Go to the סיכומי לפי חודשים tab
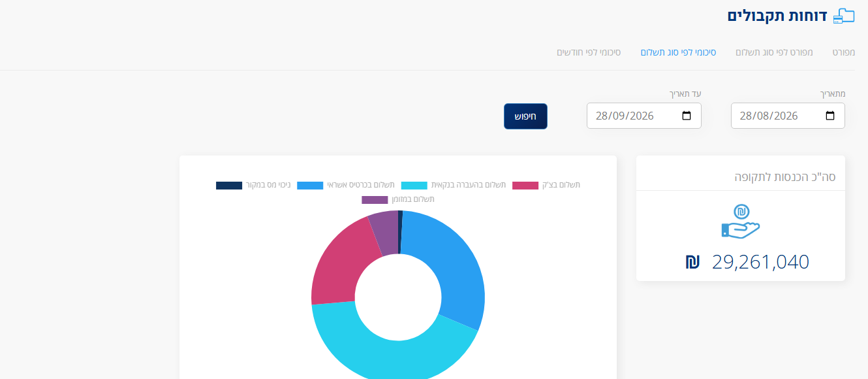The height and width of the screenshot is (379, 868). (589, 52)
